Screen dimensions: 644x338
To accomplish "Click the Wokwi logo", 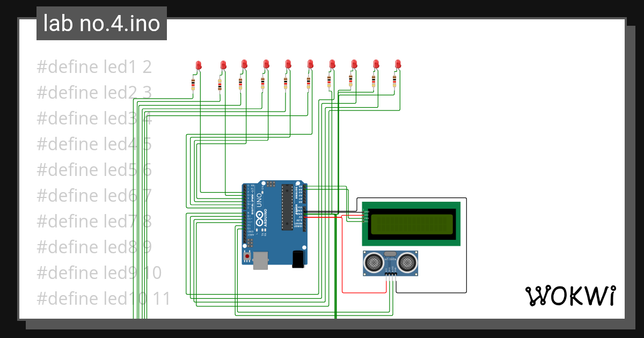I will 571,295.
